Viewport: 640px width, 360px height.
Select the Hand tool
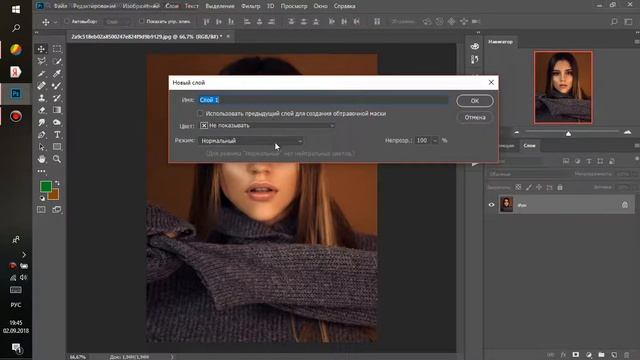pyautogui.click(x=41, y=159)
